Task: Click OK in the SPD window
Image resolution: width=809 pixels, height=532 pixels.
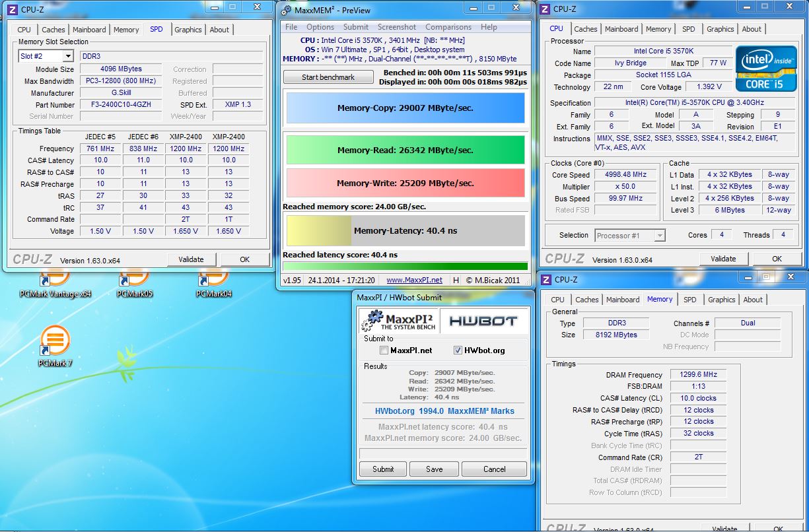Action: tap(244, 259)
